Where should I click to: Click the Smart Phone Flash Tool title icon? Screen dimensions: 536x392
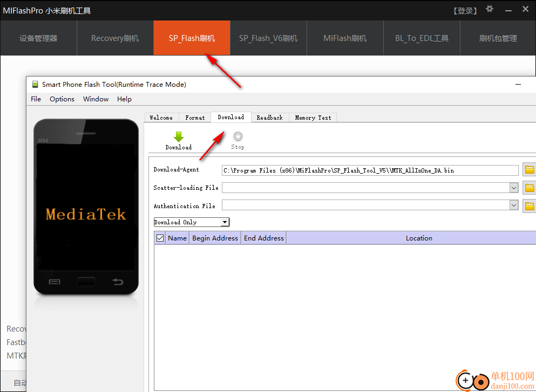35,84
